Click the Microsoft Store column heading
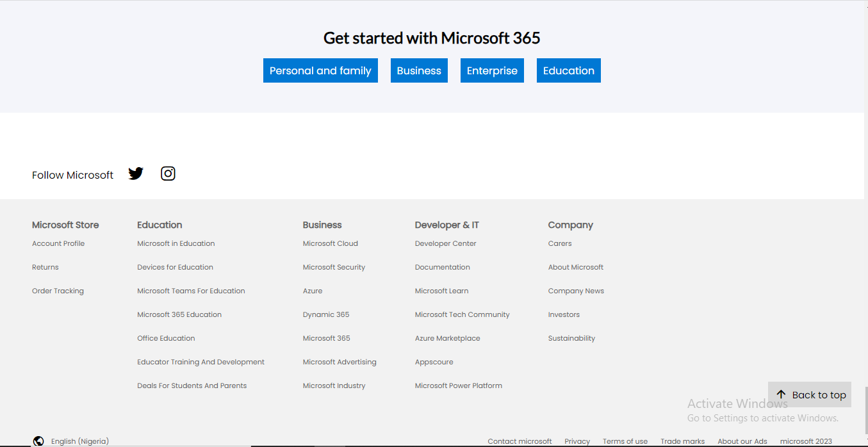The width and height of the screenshot is (868, 447). (x=65, y=225)
